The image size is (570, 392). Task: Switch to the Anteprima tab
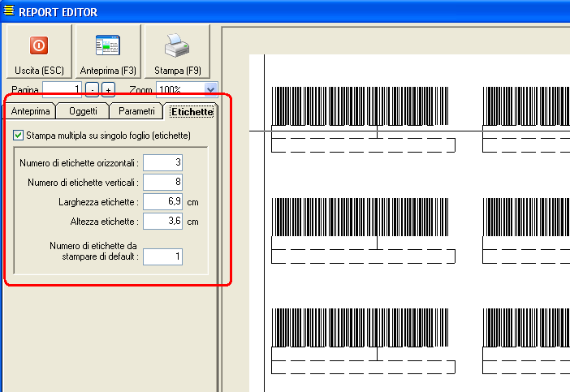[x=30, y=111]
